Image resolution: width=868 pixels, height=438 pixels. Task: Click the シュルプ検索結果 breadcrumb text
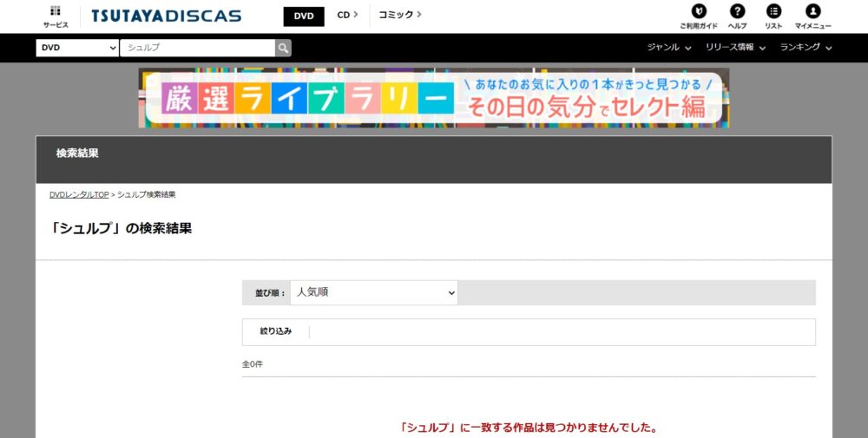coord(146,194)
